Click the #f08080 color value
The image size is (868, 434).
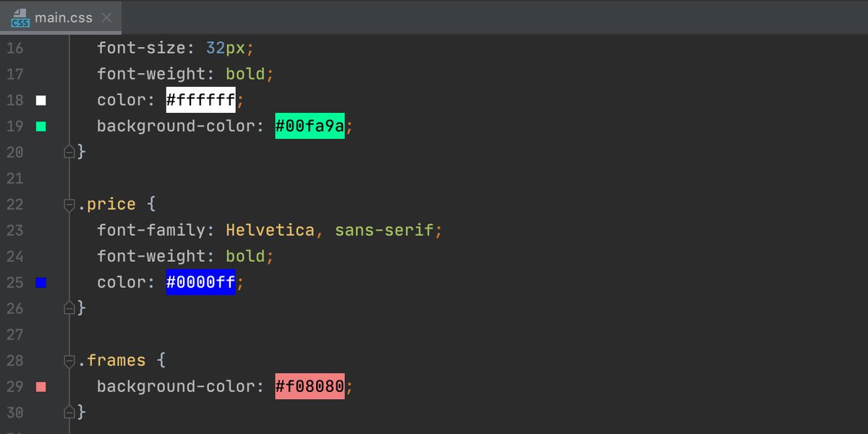click(x=310, y=386)
